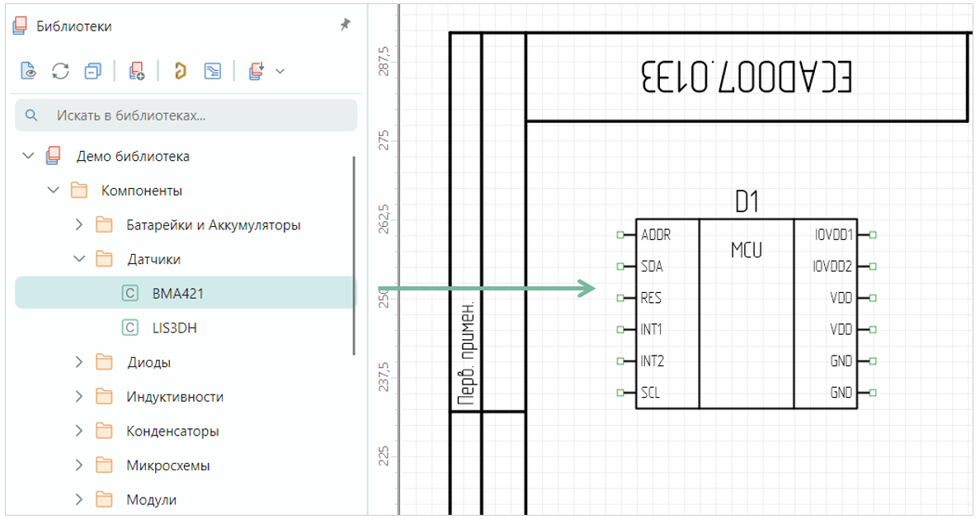The width and height of the screenshot is (980, 519).
Task: Collapse the Датчики folder
Action: point(78,259)
